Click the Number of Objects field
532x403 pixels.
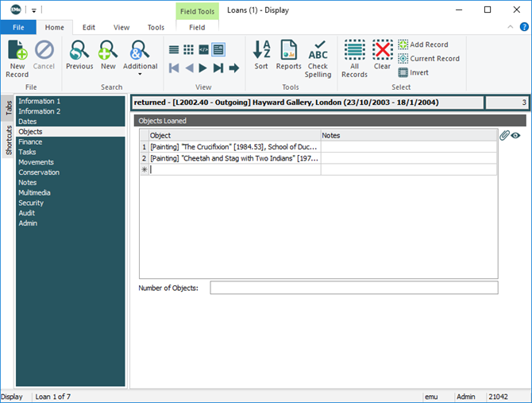(353, 288)
